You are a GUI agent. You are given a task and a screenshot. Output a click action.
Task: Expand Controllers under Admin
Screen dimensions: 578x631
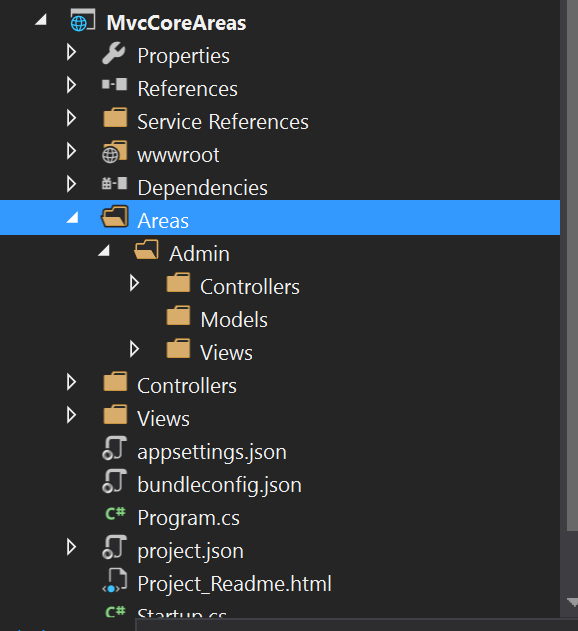[134, 283]
